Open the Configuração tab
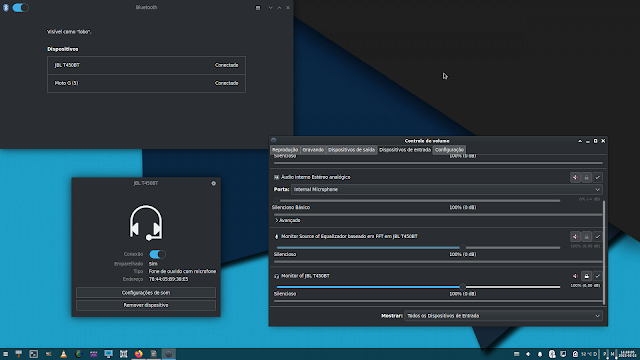This screenshot has height=360, width=640. tap(449, 150)
